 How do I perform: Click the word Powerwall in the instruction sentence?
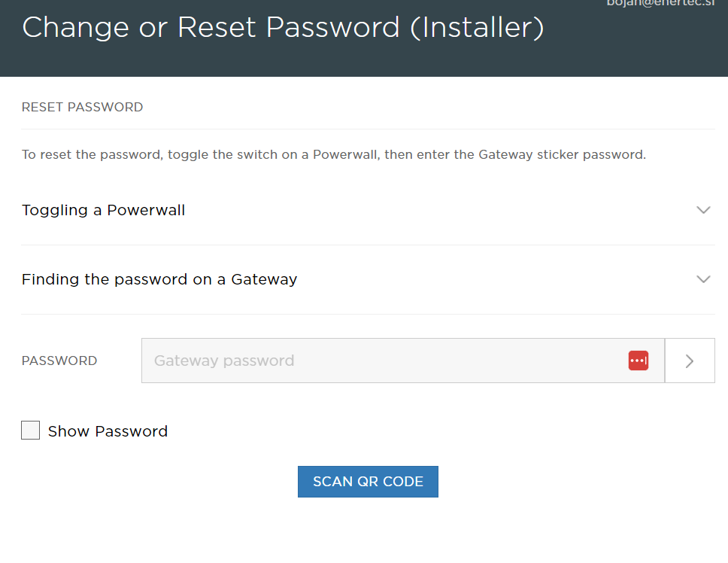(x=345, y=155)
